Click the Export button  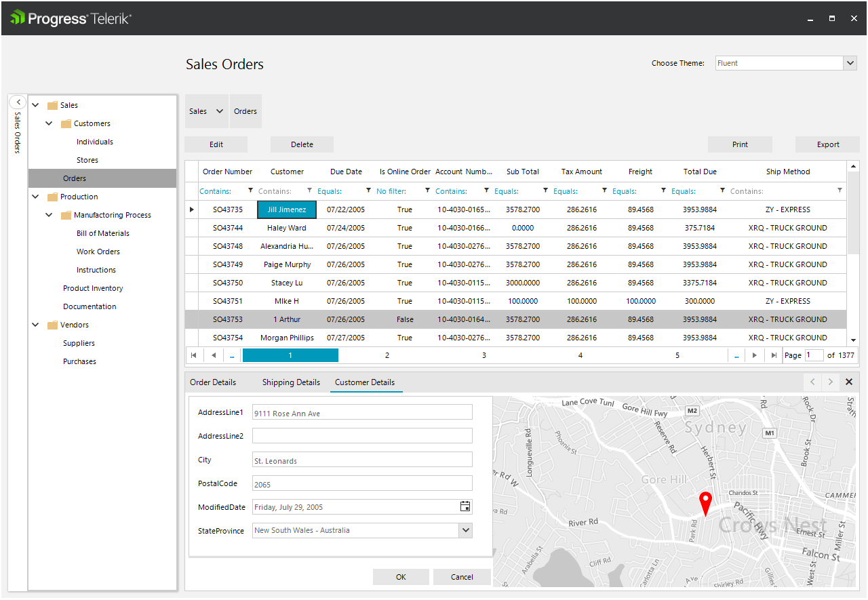click(827, 144)
